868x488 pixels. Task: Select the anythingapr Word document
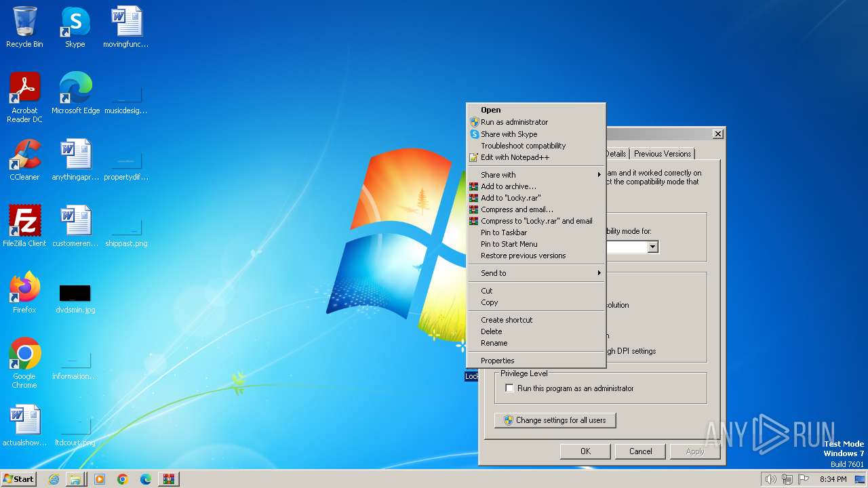(75, 160)
